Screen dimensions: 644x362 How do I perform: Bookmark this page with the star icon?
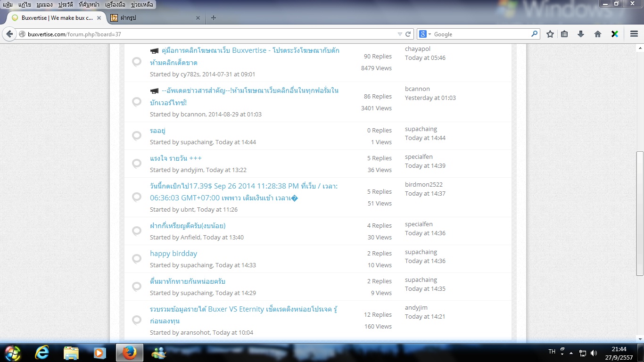(x=550, y=34)
